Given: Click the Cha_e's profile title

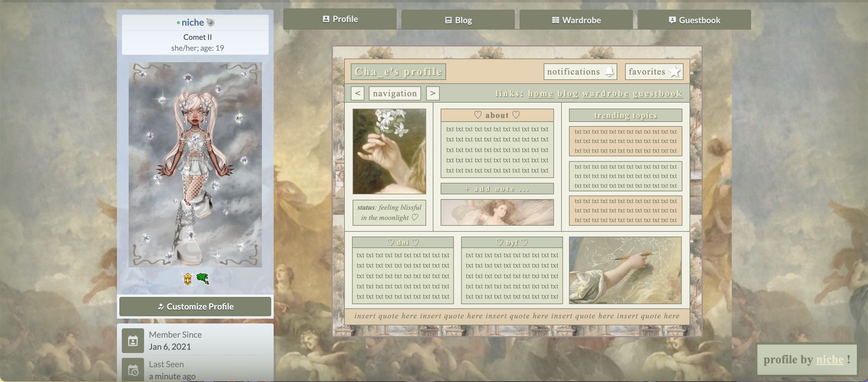Looking at the screenshot, I should [398, 72].
